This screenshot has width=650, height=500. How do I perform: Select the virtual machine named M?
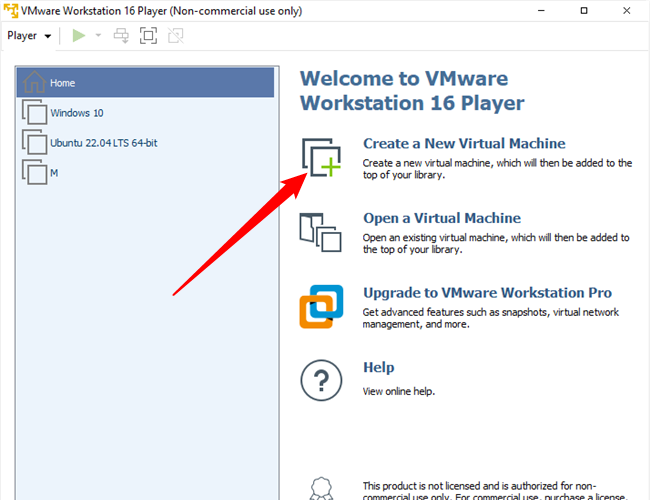point(145,172)
